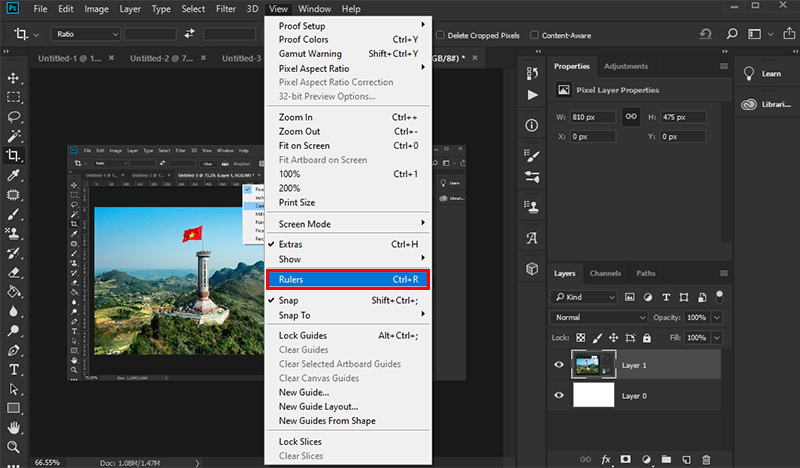800x468 pixels.
Task: Select the Eraser tool
Action: [x=13, y=273]
